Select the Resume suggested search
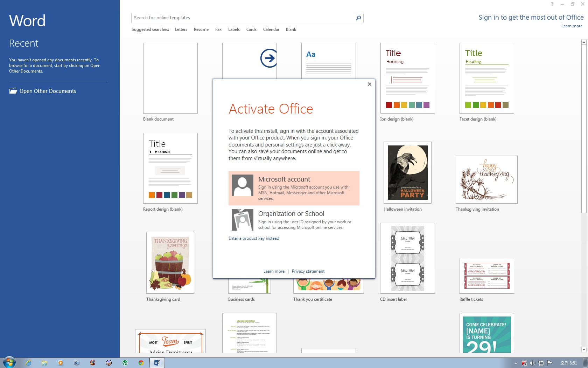This screenshot has width=588, height=368. (x=201, y=29)
